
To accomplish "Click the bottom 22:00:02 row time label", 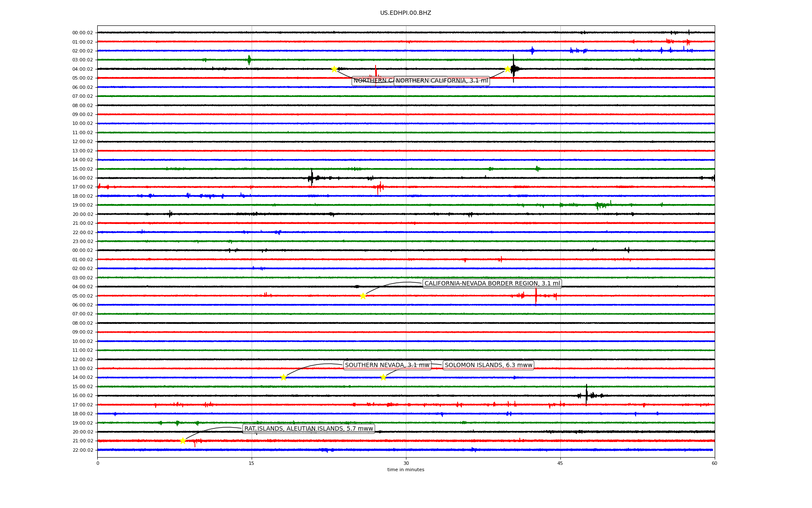I will 83,450.
